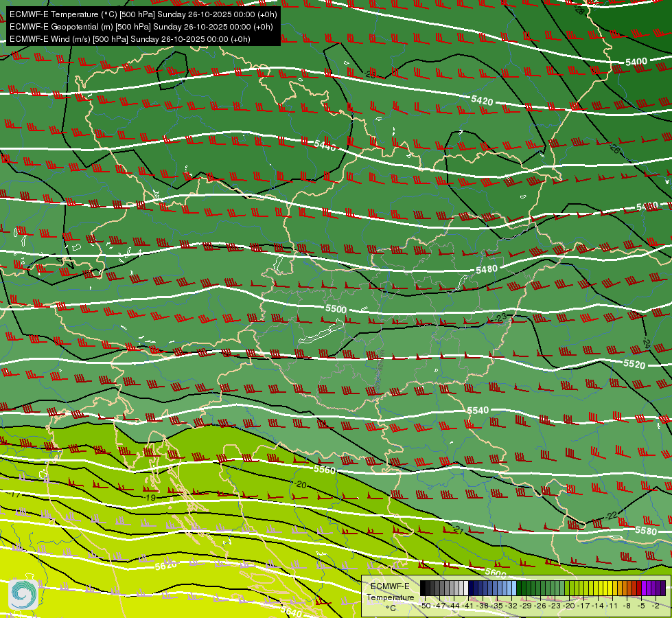Click the 5400 geopotential contour label
The width and height of the screenshot is (672, 618).
(x=636, y=62)
